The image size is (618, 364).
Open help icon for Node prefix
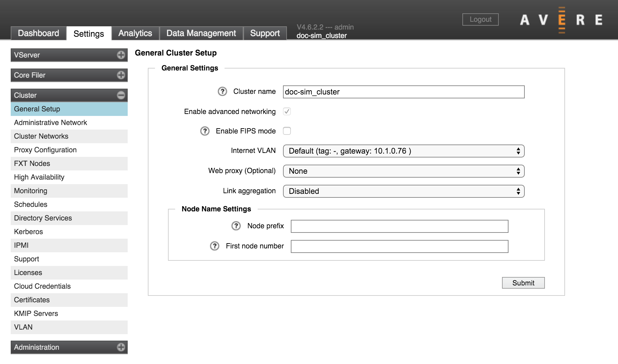click(236, 226)
